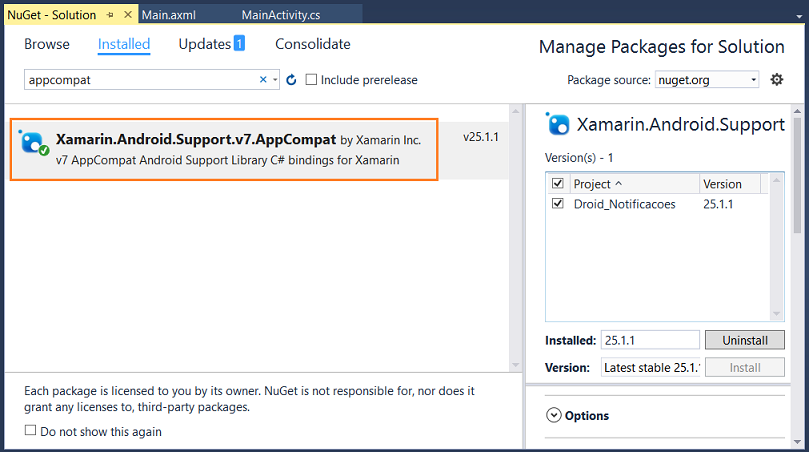809x452 pixels.
Task: Click the package list scroll up arrow
Action: [x=515, y=110]
